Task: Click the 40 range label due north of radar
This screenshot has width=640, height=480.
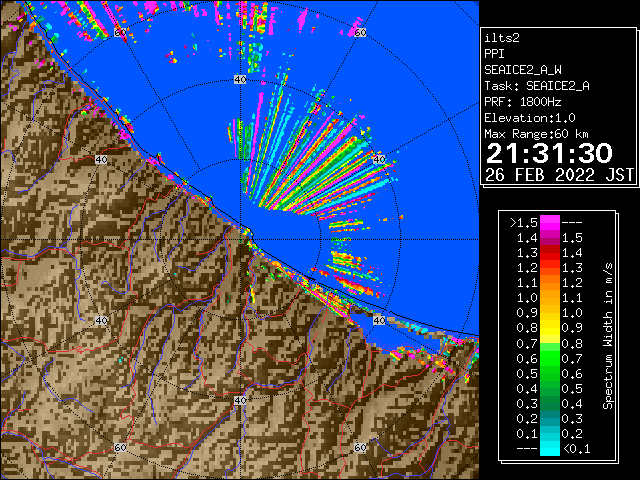Action: point(240,80)
